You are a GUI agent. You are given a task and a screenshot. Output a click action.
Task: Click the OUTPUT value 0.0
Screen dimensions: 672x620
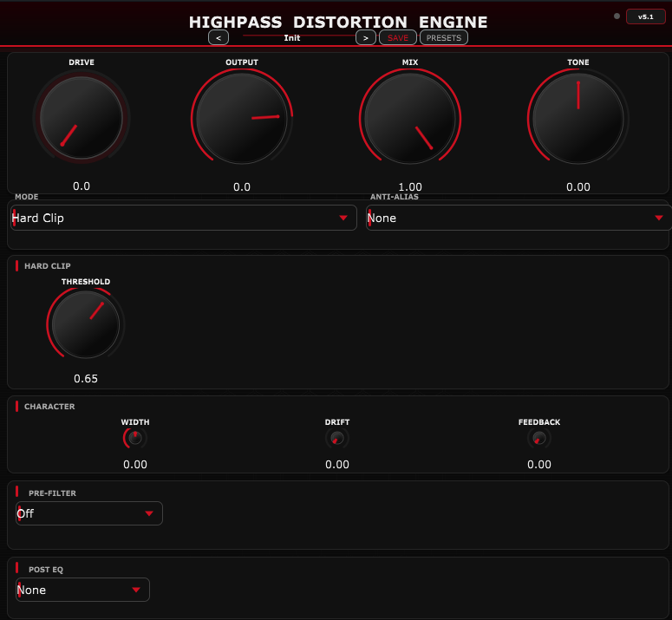coord(242,186)
